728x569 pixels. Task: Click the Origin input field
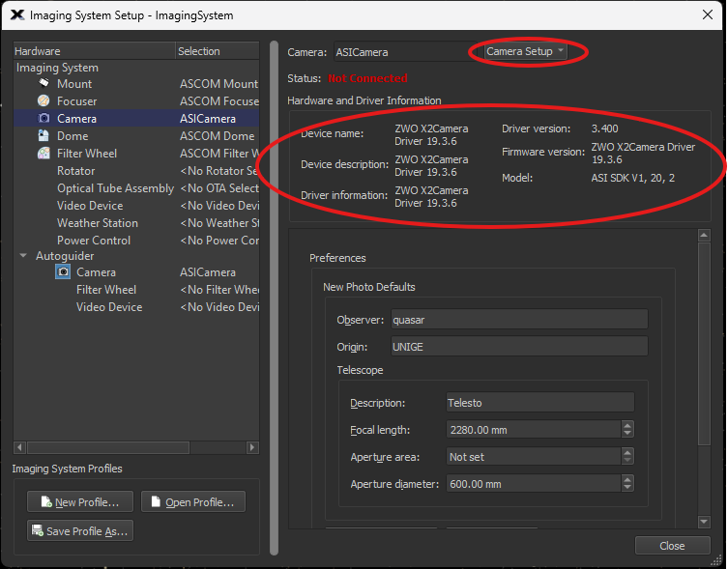click(517, 346)
